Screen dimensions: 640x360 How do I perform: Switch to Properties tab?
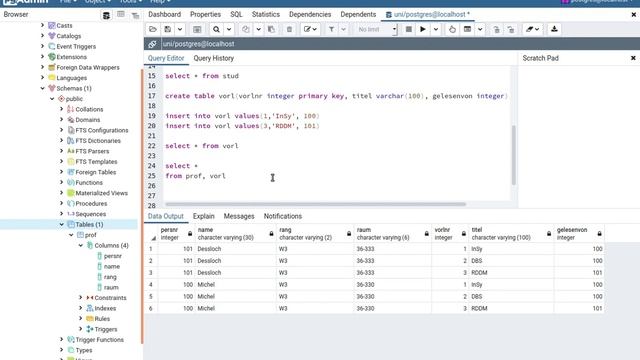(x=205, y=14)
